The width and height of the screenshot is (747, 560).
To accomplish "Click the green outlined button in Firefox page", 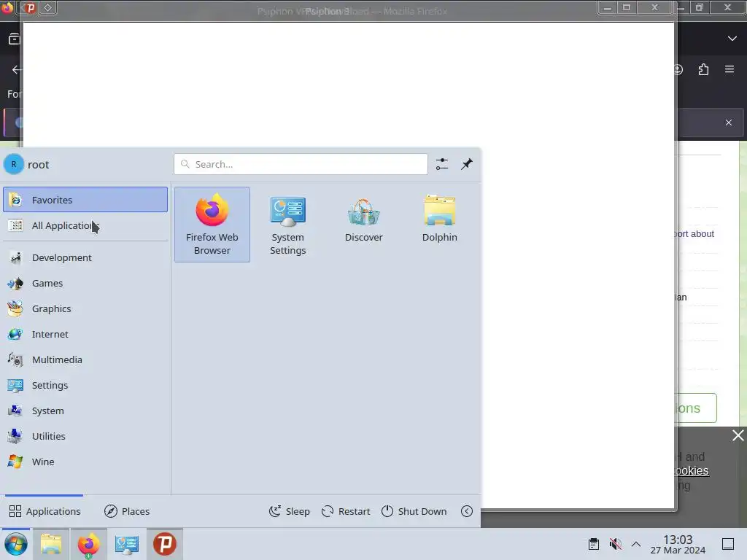I will (x=695, y=408).
